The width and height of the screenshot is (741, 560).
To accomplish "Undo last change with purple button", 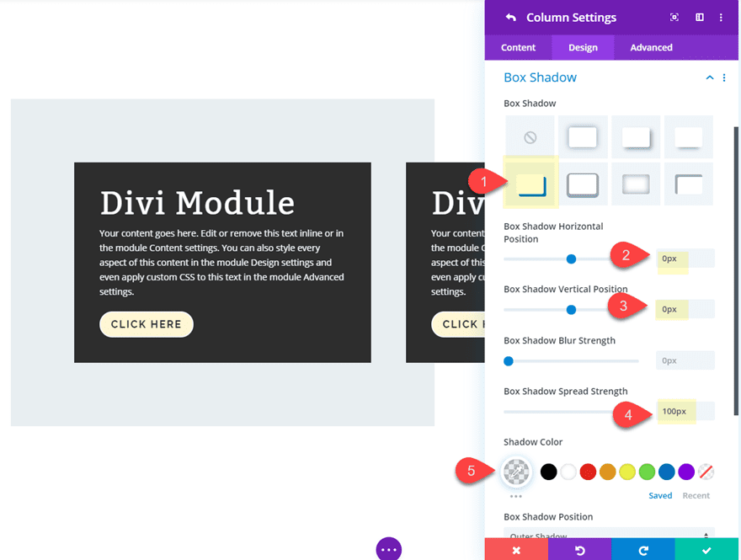I will (x=580, y=550).
